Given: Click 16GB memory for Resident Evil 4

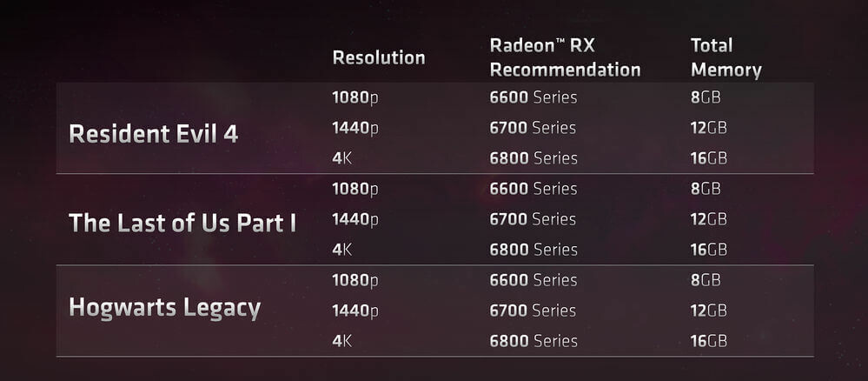Looking at the screenshot, I should (x=708, y=158).
